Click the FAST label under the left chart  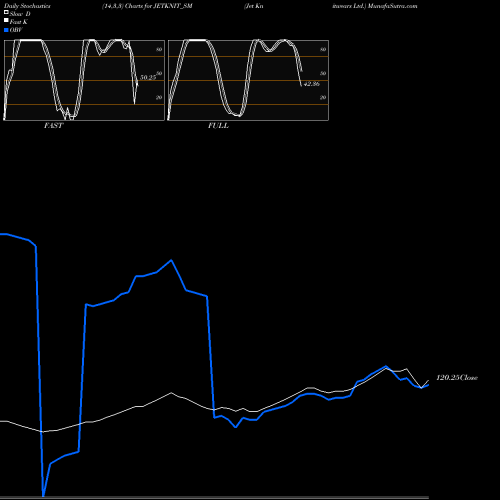pyautogui.click(x=53, y=126)
